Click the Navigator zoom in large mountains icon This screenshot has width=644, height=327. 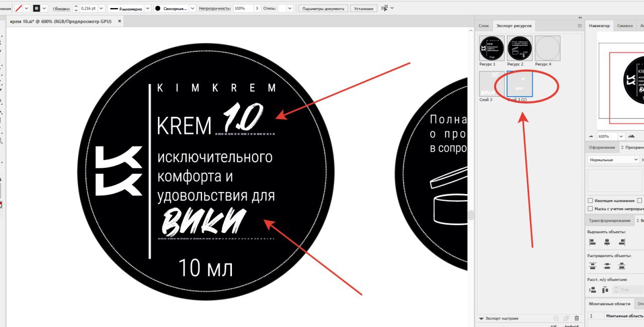[x=632, y=136]
